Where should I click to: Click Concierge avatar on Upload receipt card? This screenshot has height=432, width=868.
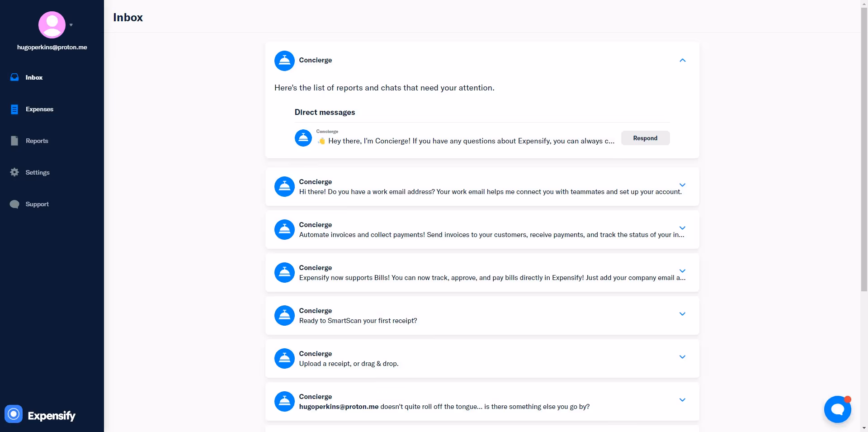coord(284,358)
